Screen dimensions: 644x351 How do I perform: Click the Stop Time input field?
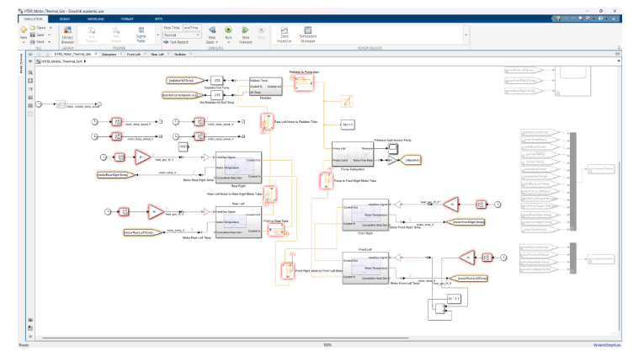pos(192,28)
